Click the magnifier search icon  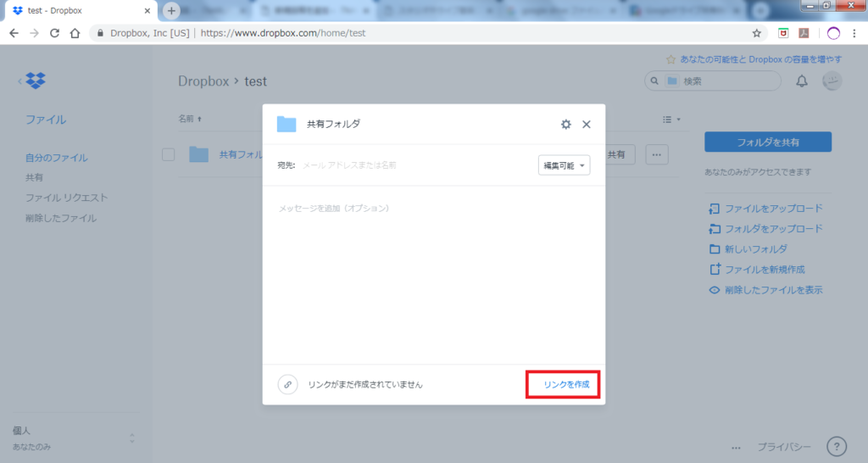654,81
